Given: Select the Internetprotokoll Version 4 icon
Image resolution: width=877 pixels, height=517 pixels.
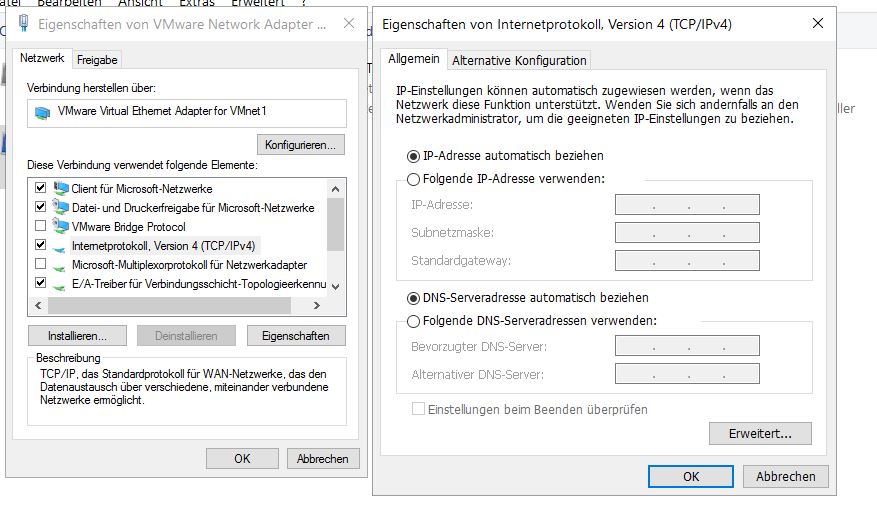Looking at the screenshot, I should point(61,246).
